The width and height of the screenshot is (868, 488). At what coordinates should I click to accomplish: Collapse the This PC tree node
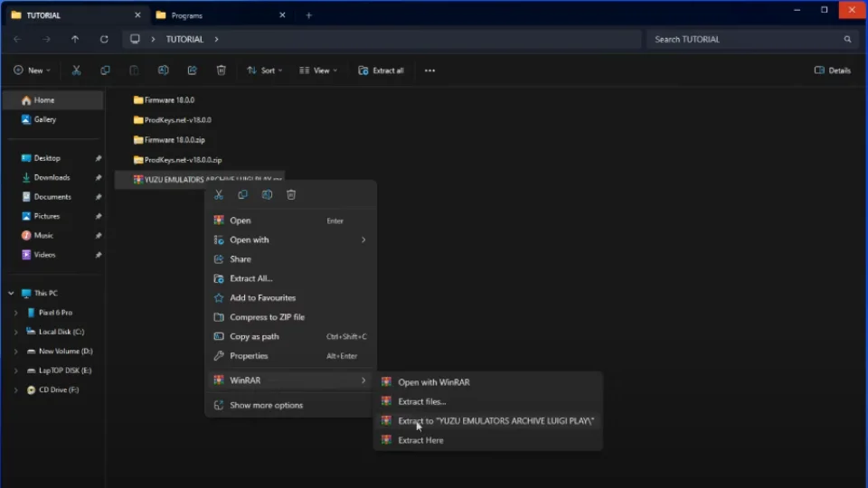click(x=11, y=293)
